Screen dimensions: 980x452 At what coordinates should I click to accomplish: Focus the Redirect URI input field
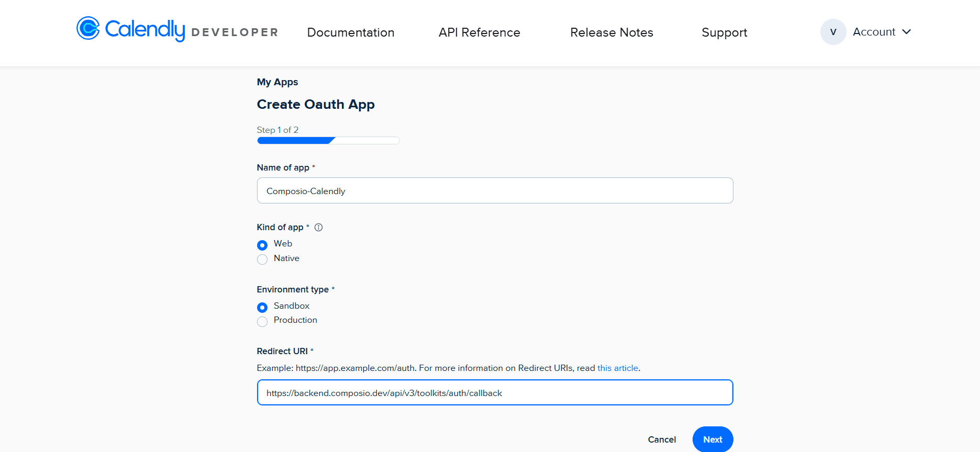coord(495,392)
